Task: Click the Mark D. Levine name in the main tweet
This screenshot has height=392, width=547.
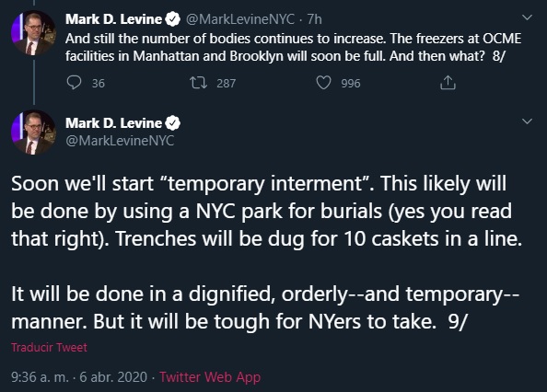Action: (113, 123)
